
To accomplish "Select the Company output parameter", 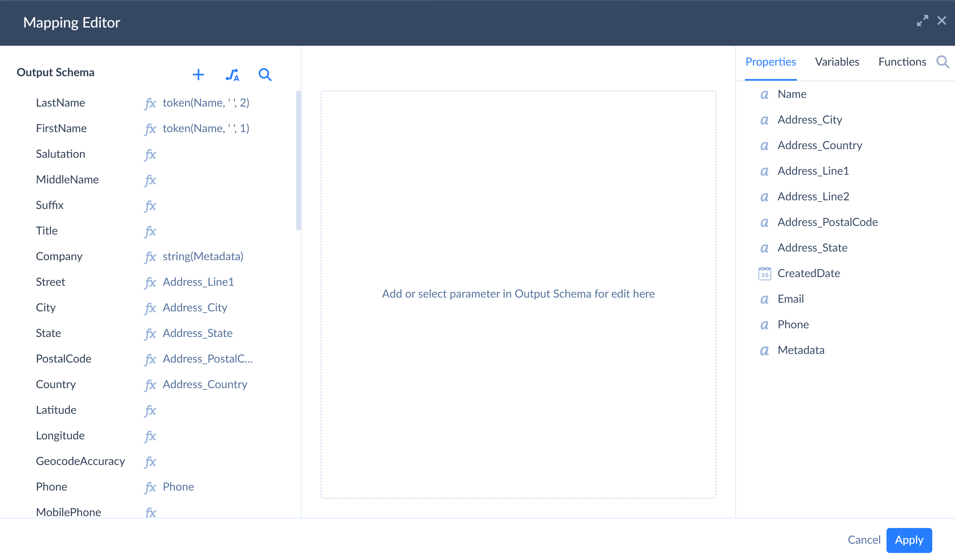I will click(x=59, y=257).
